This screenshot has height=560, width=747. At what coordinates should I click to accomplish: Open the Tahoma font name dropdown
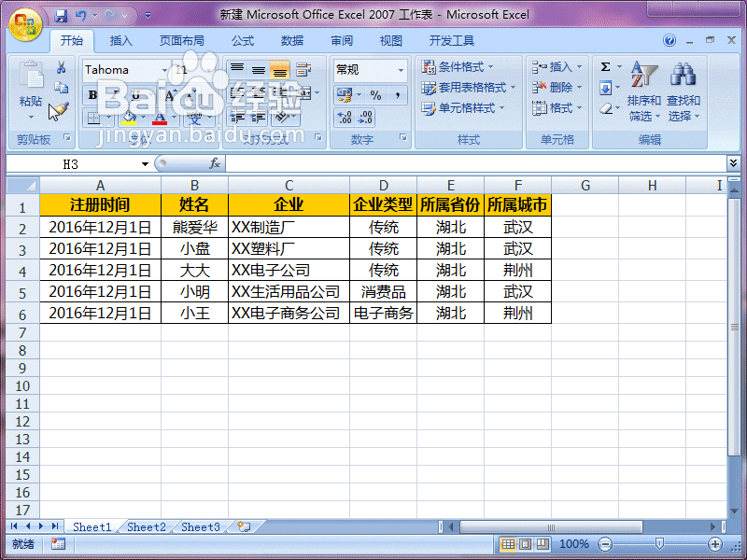tap(163, 70)
